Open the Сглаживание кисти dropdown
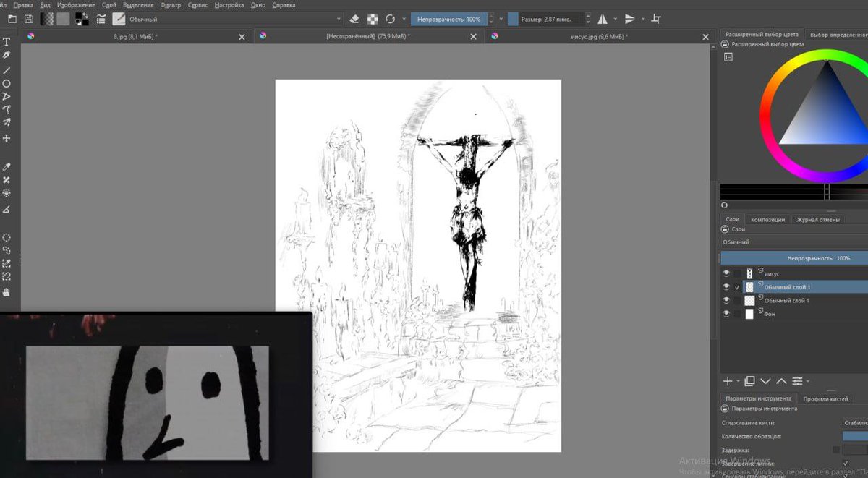This screenshot has height=478, width=868. coord(855,422)
